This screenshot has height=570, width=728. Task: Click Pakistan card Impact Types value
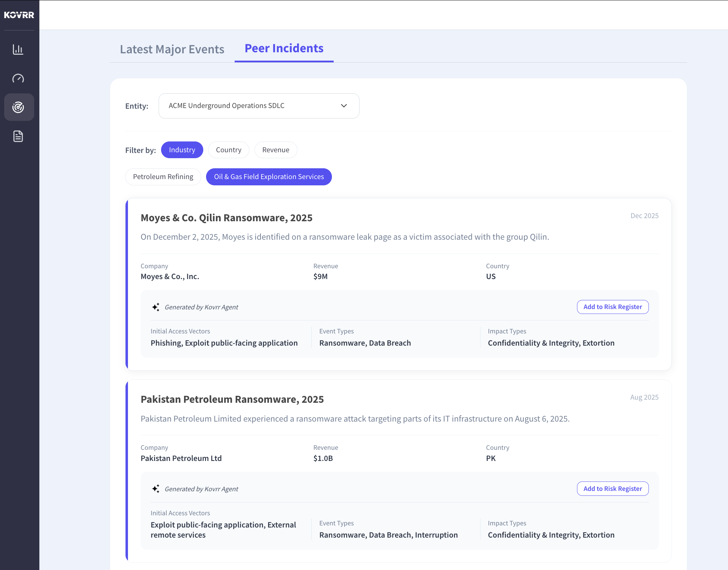pyautogui.click(x=551, y=535)
